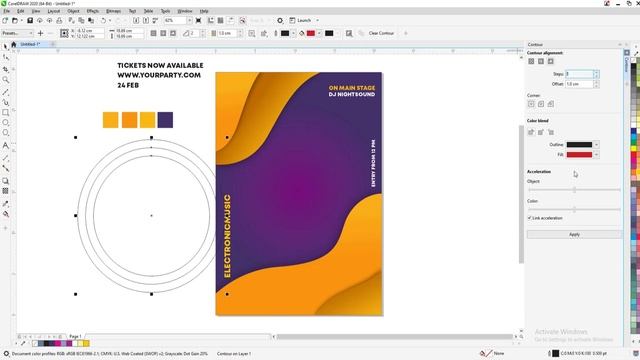Select the Pick tool in the toolbox
Image resolution: width=640 pixels, height=360 pixels.
[6, 47]
